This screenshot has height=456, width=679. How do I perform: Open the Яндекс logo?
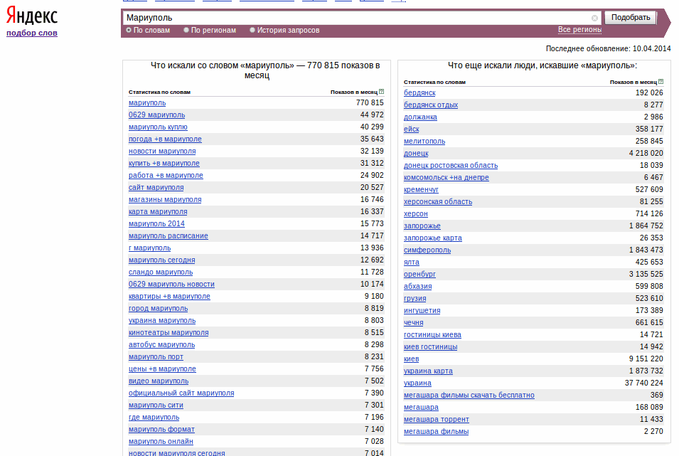pos(32,16)
